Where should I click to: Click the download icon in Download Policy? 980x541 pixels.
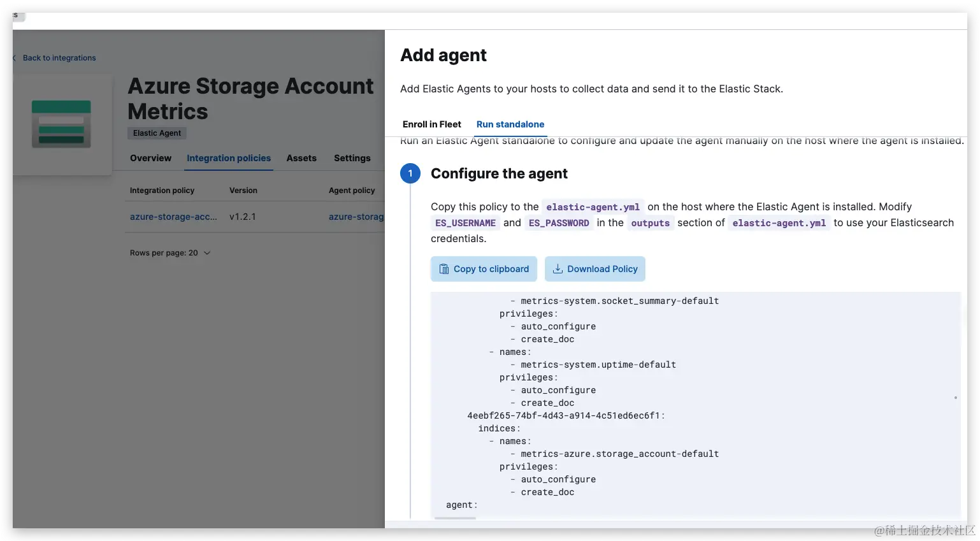[558, 269]
